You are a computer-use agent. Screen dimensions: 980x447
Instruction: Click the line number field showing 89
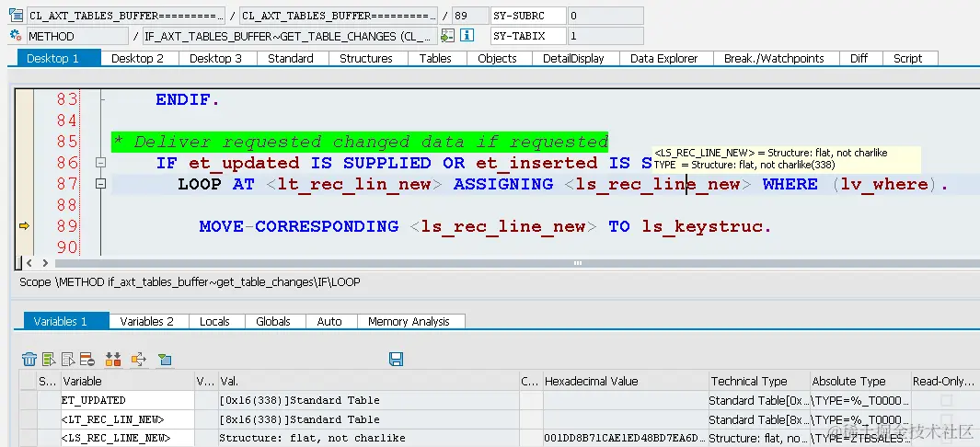coord(470,16)
